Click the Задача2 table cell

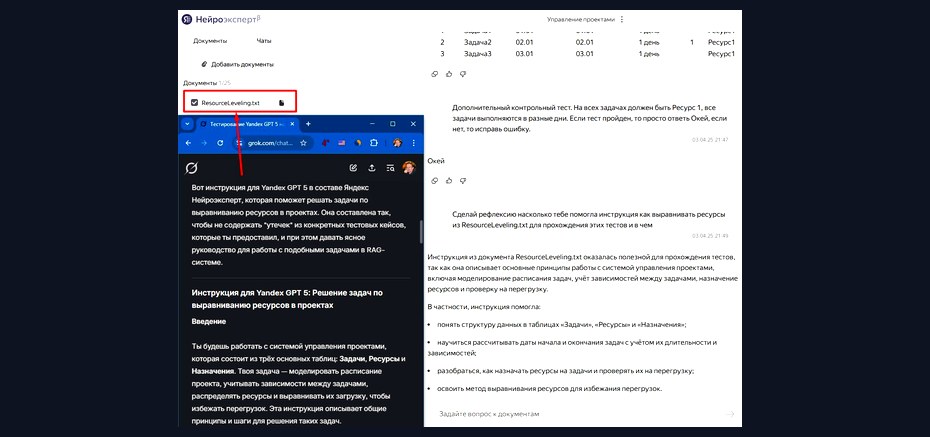477,43
